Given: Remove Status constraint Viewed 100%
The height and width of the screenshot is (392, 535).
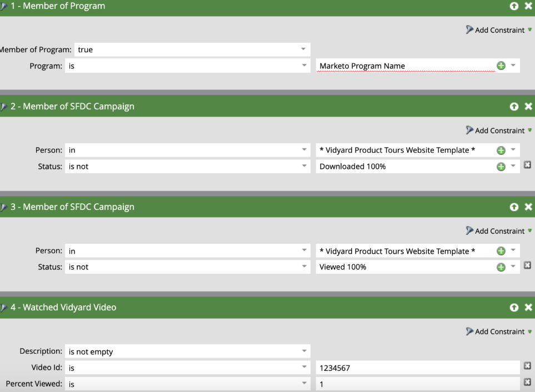Looking at the screenshot, I should pyautogui.click(x=527, y=265).
